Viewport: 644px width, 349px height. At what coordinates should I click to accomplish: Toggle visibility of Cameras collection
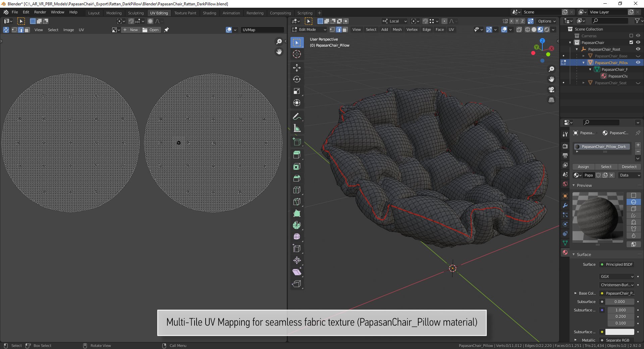click(x=638, y=36)
